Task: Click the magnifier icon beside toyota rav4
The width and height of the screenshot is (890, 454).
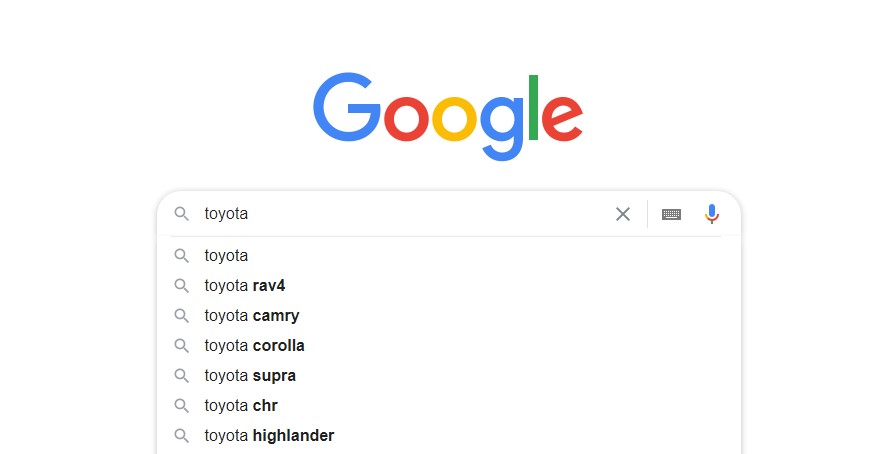Action: pos(182,285)
